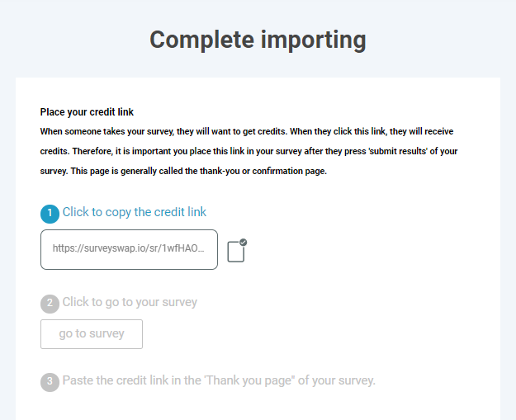
Task: Click the line starting 'When someone takes your survey'
Action: [247, 131]
